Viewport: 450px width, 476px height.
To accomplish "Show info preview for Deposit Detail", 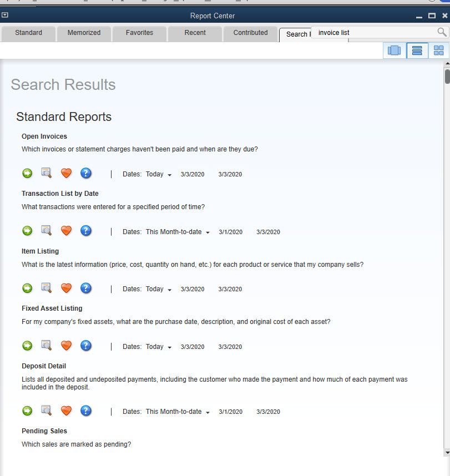I will point(47,411).
